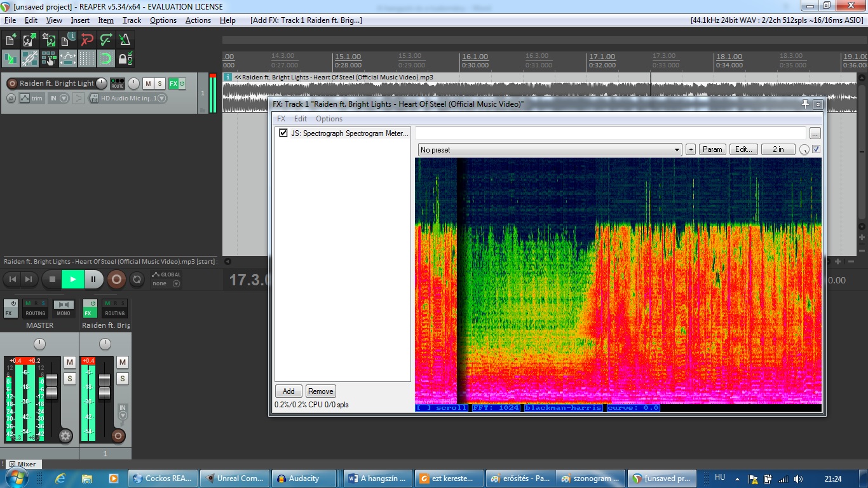Click the New Project toolbar icon
Screen dimensions: 868x488
pos(11,39)
